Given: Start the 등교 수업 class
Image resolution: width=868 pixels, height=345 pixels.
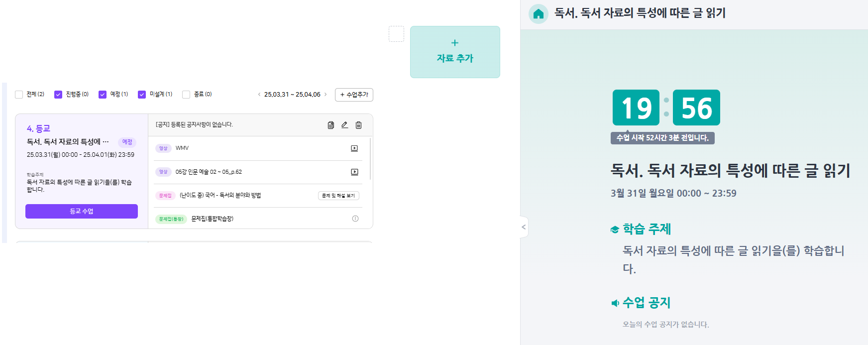Looking at the screenshot, I should point(82,211).
